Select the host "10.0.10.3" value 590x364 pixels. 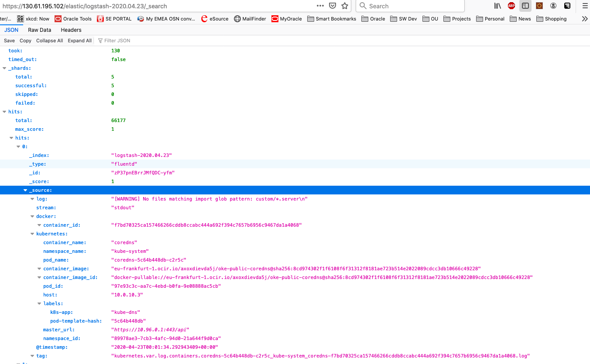(127, 295)
